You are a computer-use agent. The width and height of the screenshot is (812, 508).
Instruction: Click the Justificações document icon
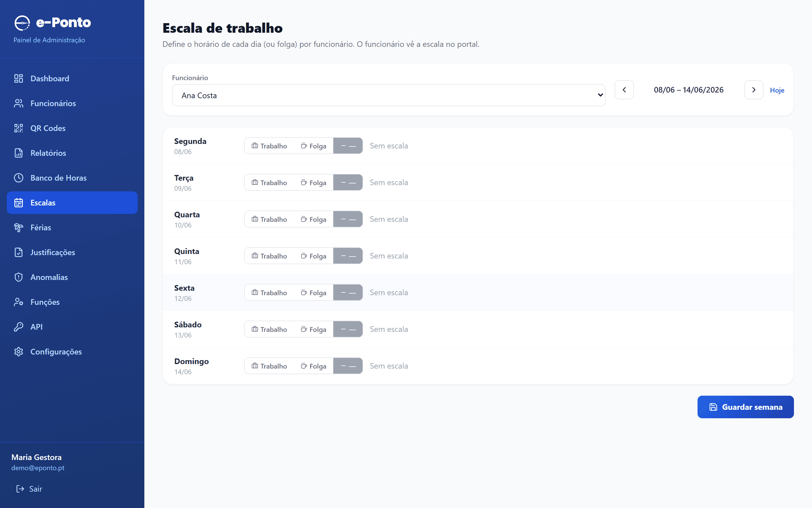pos(18,252)
